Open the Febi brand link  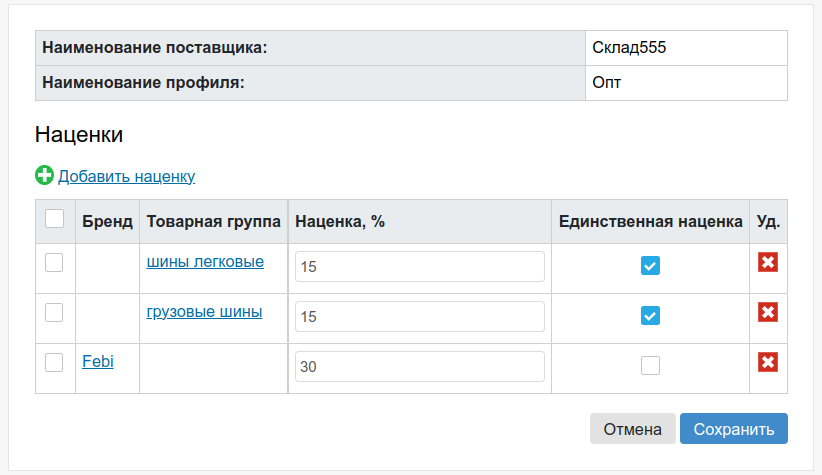(98, 361)
